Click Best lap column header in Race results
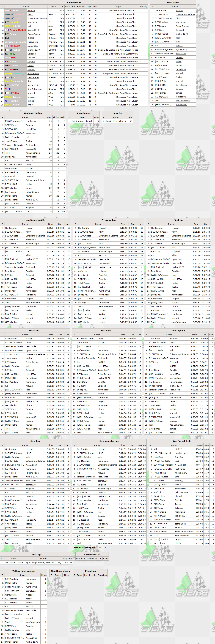Image resolution: width=215 pixels, height=644 pixels. pyautogui.click(x=81, y=7)
